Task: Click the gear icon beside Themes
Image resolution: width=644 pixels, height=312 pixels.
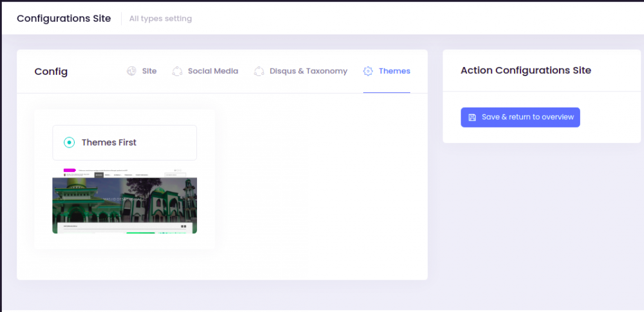Action: [368, 71]
